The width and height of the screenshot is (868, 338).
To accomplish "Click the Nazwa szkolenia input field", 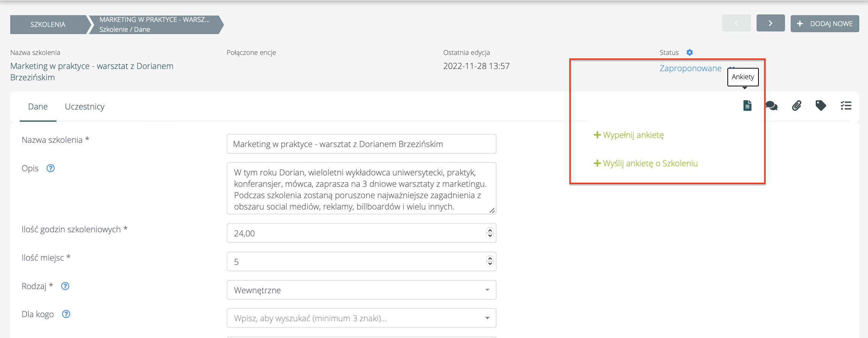I will pyautogui.click(x=361, y=144).
